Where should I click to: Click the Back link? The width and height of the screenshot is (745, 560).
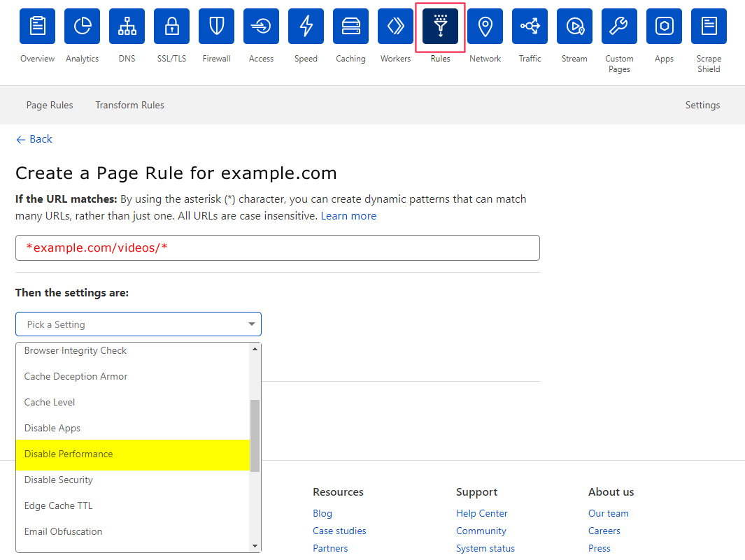(x=34, y=139)
